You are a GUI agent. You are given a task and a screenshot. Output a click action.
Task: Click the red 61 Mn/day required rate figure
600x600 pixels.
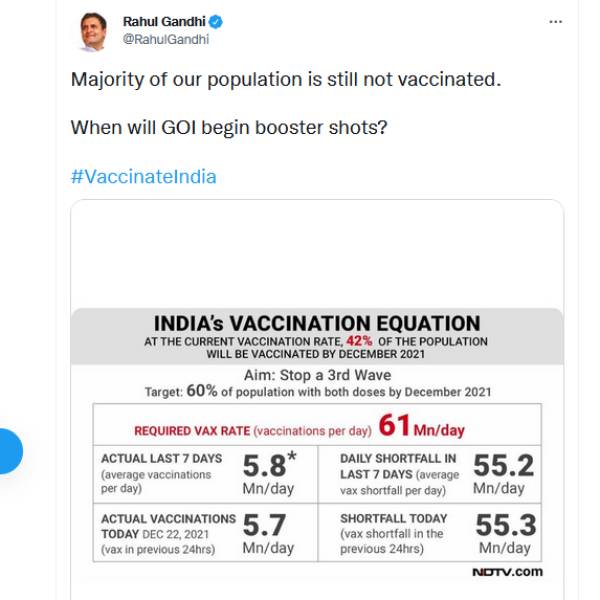pos(420,427)
